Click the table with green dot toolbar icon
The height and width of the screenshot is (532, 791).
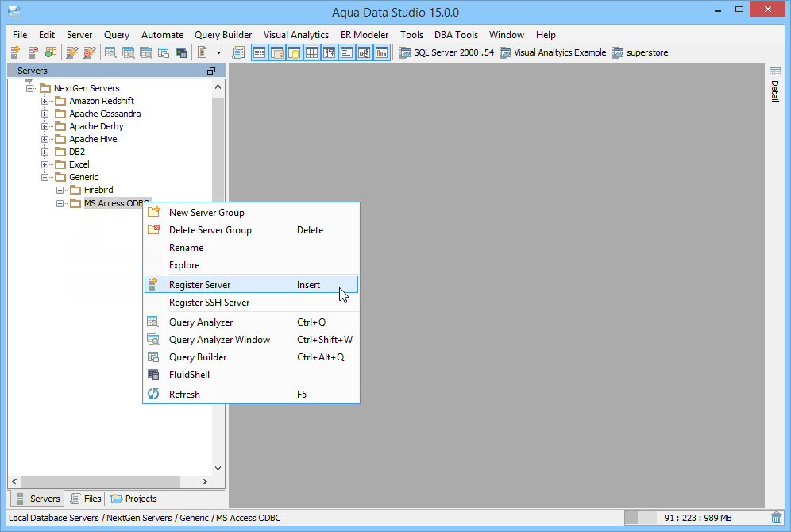click(x=51, y=52)
